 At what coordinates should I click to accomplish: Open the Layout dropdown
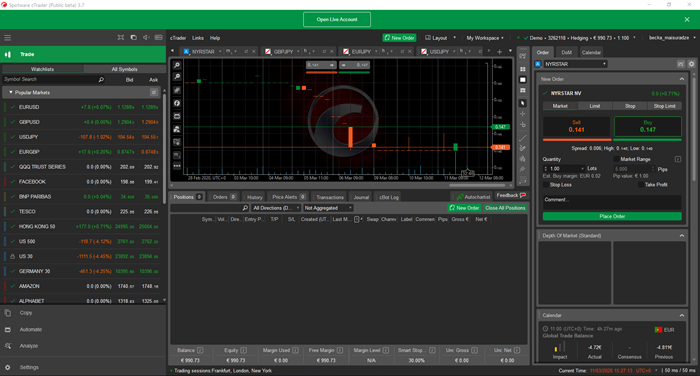440,38
